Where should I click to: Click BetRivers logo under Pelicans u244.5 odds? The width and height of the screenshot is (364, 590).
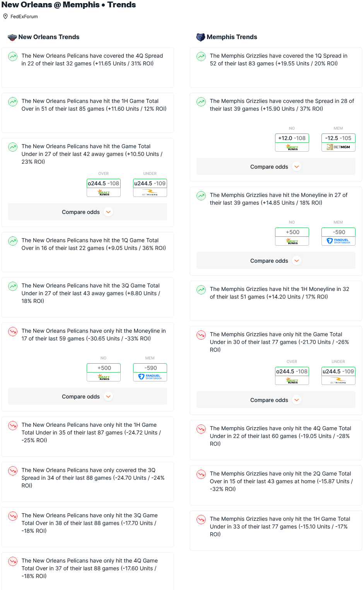coord(150,192)
